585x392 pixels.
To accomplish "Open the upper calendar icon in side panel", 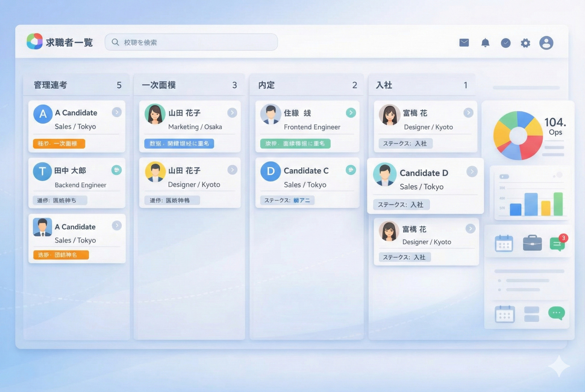I will point(504,243).
